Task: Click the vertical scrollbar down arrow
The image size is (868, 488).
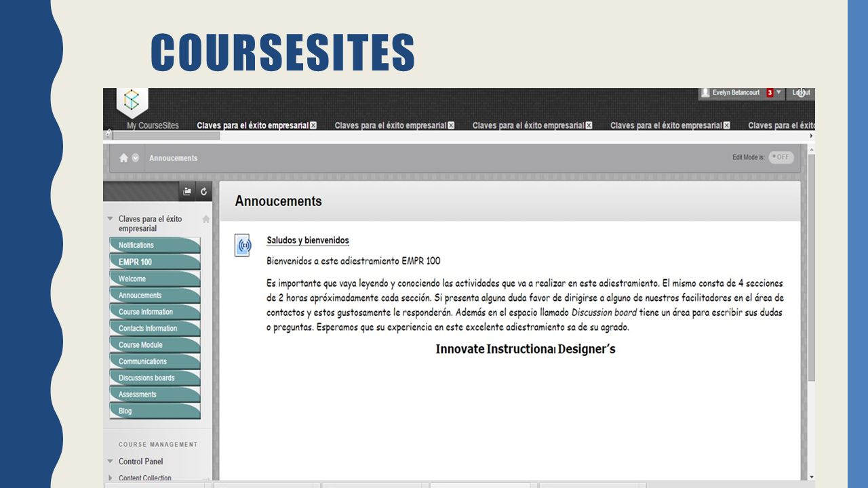Action: point(811,477)
